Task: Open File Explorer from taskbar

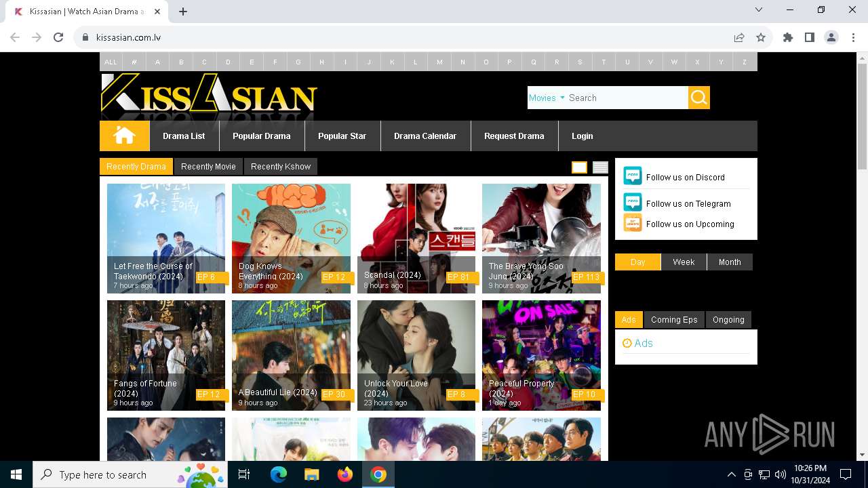Action: coord(311,474)
